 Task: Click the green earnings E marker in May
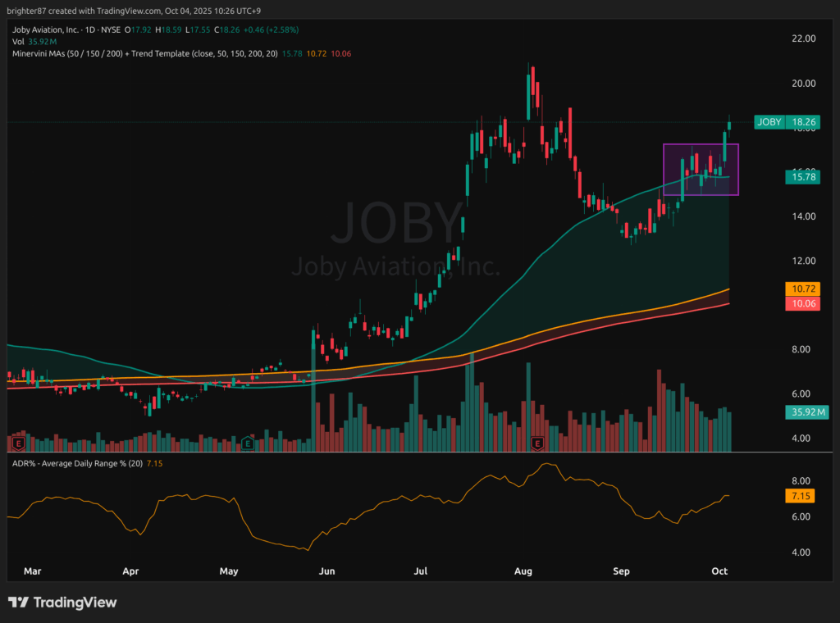click(247, 443)
